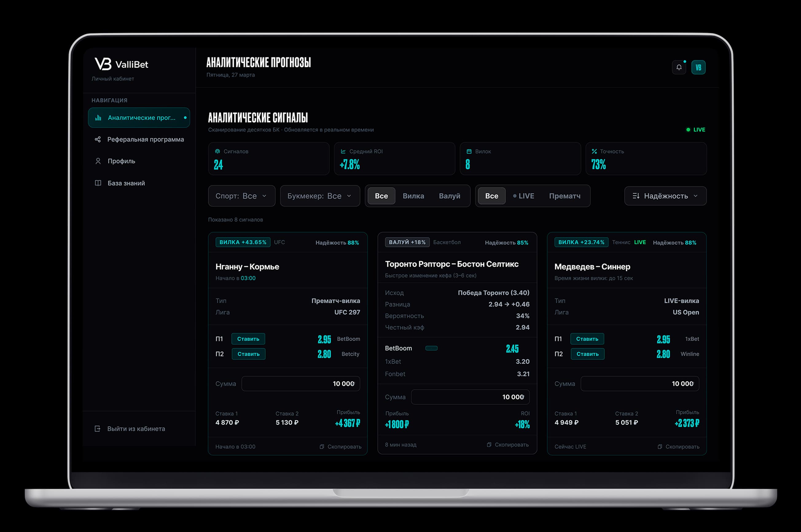Viewport: 801px width, 532px height.
Task: Select the Все match timing filter
Action: click(x=492, y=196)
